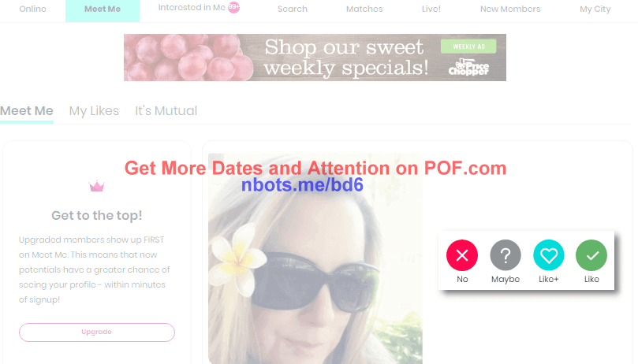Click the pink crown icon
The image size is (638, 364).
[97, 186]
